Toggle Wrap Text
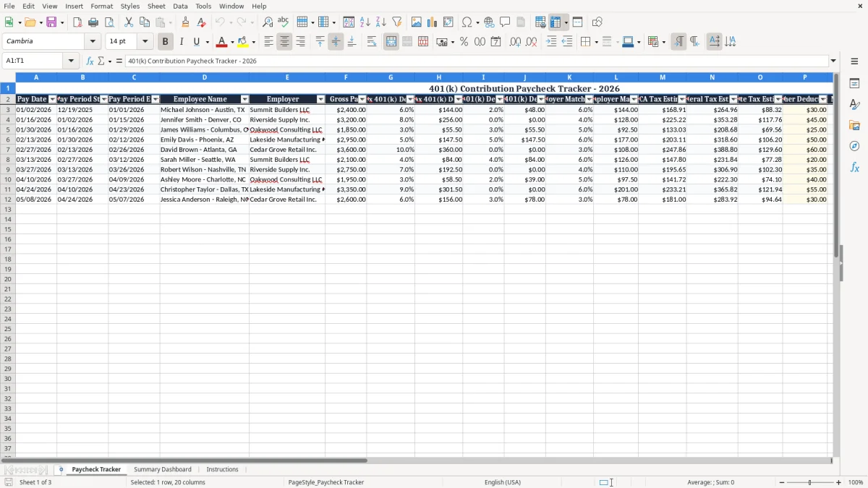Viewport: 868px width, 488px height. [x=372, y=42]
